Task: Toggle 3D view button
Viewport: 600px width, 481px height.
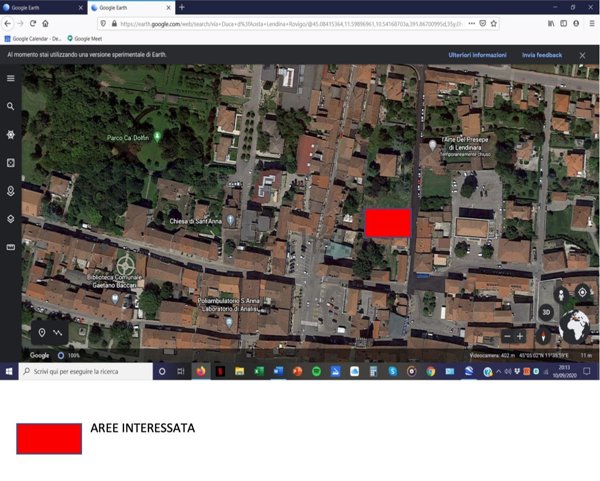Action: [546, 312]
